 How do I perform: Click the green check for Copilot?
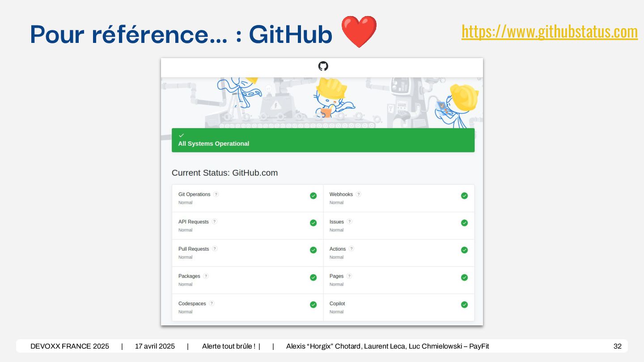[x=464, y=305]
